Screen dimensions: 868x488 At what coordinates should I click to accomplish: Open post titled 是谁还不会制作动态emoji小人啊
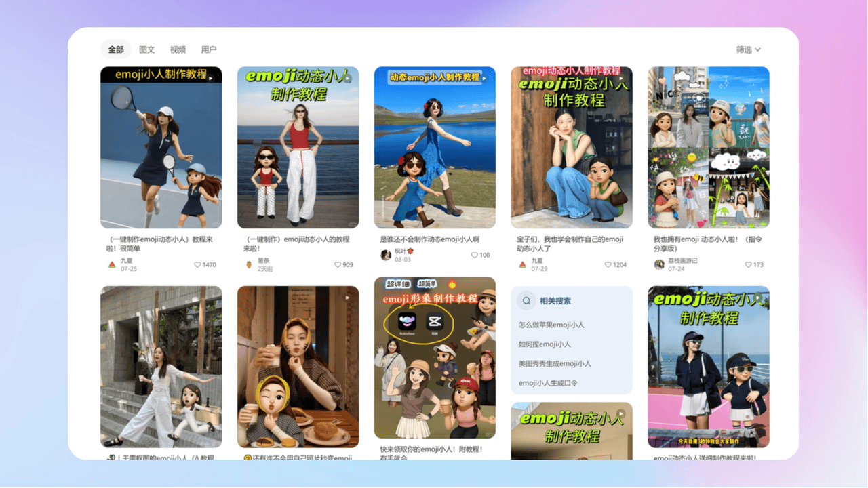(x=430, y=239)
